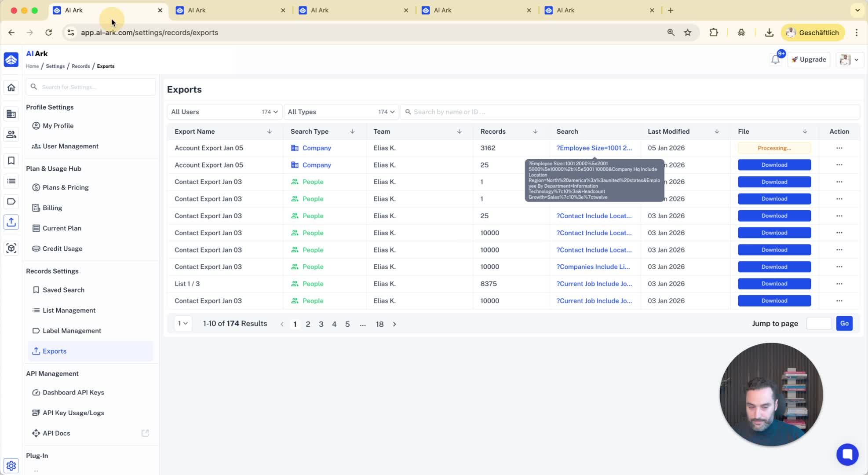Sort by Export Name column arrow
The width and height of the screenshot is (868, 475).
(x=269, y=132)
